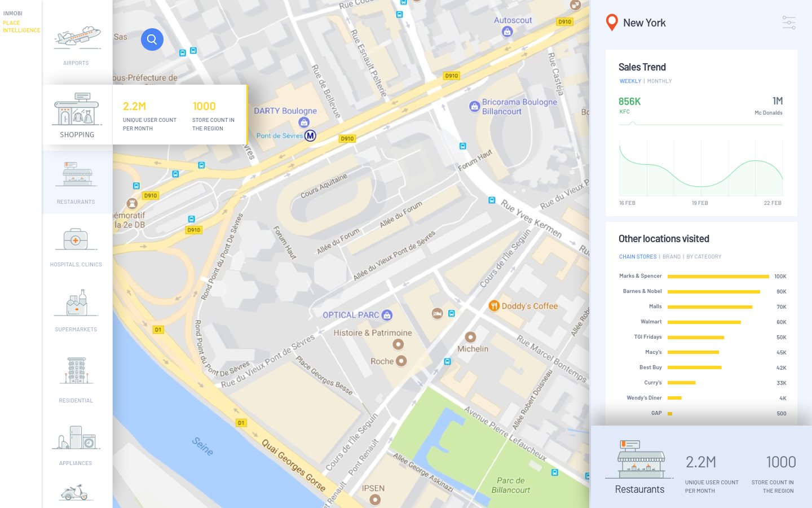Choose the Appliances category icon

click(x=76, y=437)
